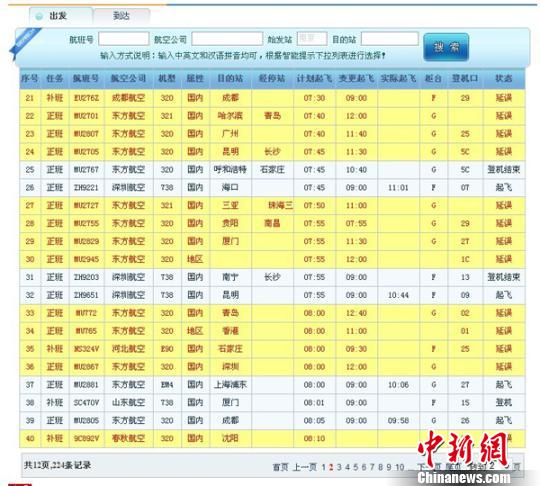The image size is (540, 486).
Task: Click 香港 destination in row 34
Action: [x=230, y=331]
